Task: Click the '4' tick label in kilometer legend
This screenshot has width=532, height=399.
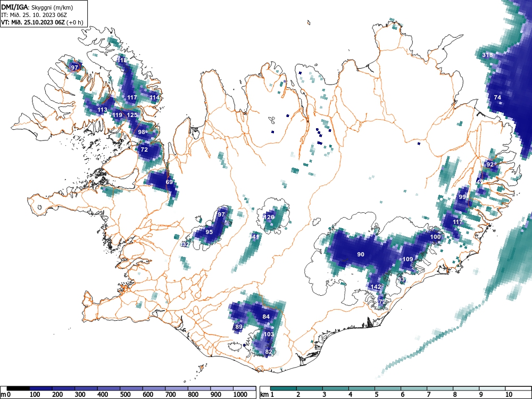Action: tap(350, 394)
